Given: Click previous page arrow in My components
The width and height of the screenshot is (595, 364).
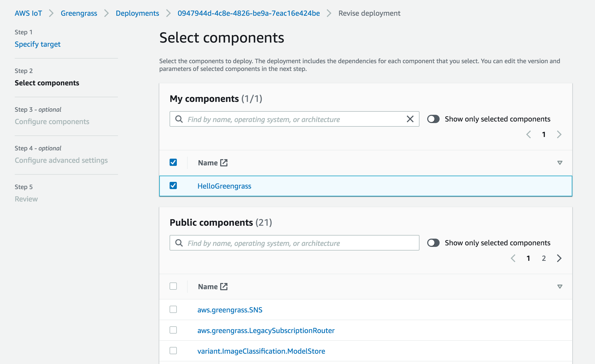Looking at the screenshot, I should [529, 134].
